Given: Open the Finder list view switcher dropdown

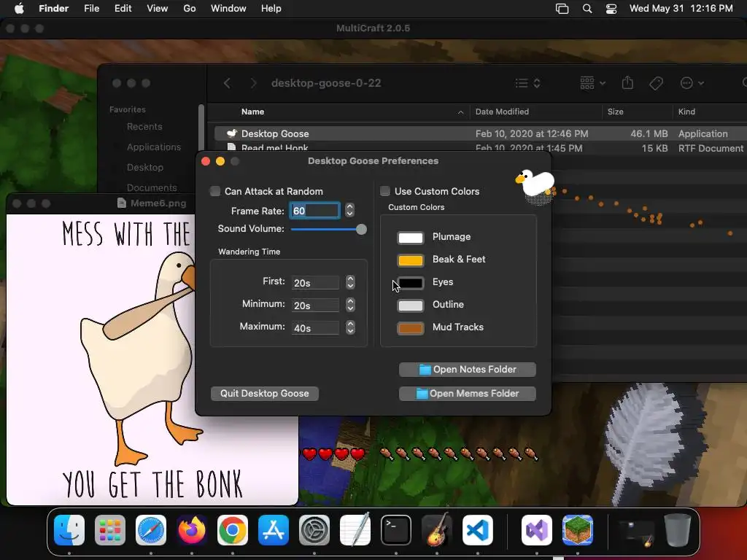Looking at the screenshot, I should pyautogui.click(x=527, y=83).
